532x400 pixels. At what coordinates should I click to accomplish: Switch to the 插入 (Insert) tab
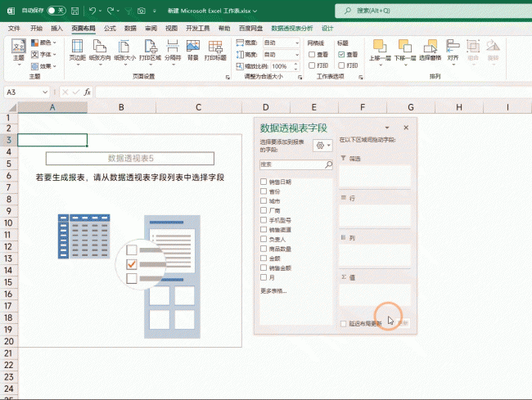56,29
